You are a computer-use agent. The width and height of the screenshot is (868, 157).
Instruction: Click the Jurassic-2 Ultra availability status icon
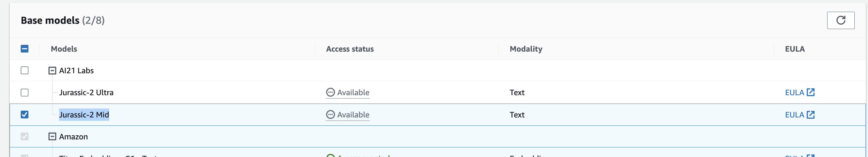click(330, 92)
